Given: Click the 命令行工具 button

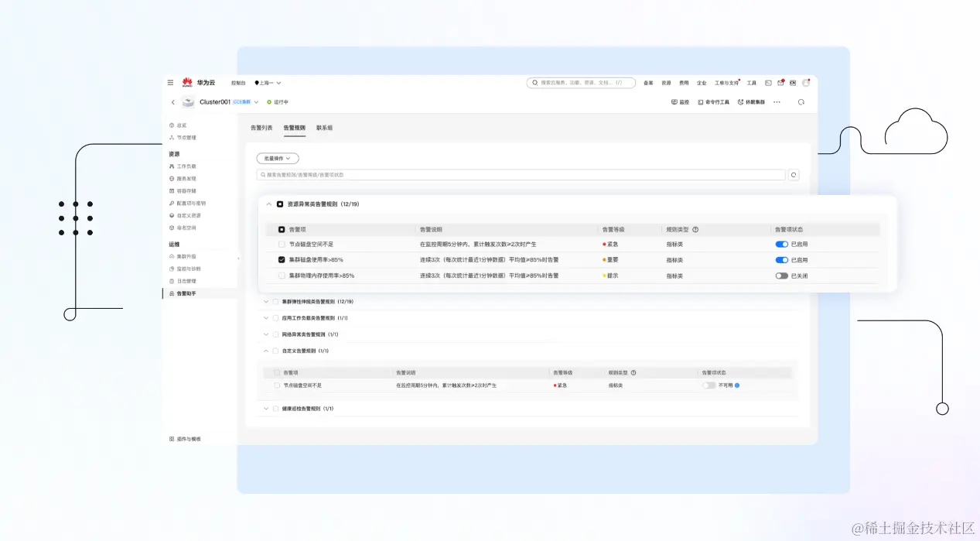Looking at the screenshot, I should click(713, 102).
